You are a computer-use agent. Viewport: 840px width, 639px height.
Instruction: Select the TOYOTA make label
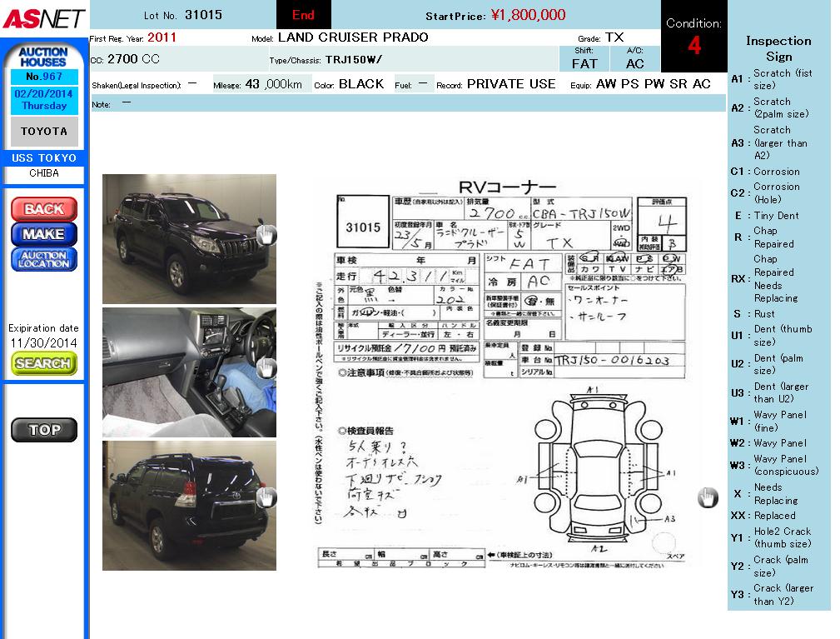tap(44, 132)
